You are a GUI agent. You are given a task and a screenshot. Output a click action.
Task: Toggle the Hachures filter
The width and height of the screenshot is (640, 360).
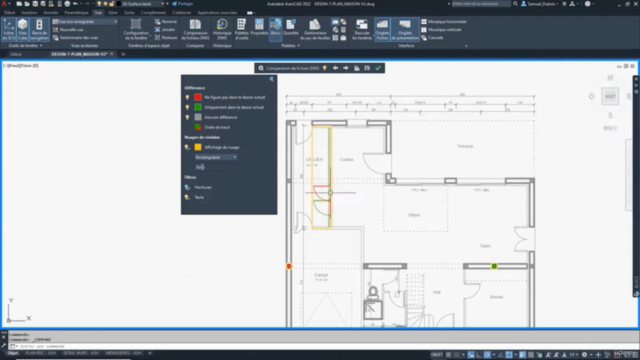point(187,187)
